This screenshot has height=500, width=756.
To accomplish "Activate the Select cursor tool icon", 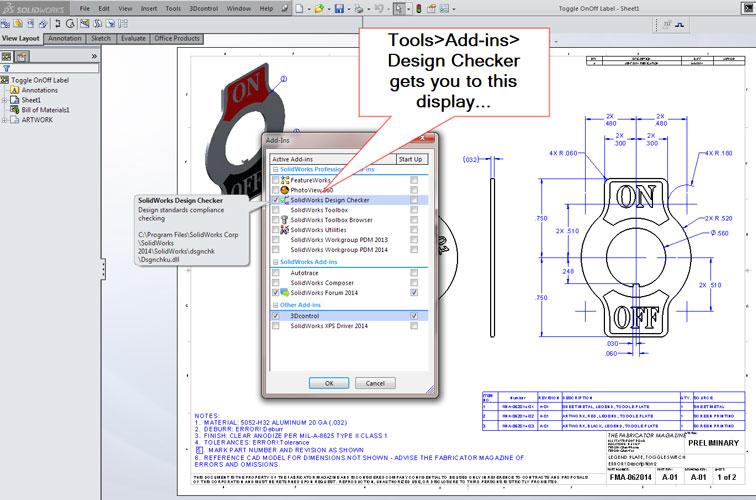I will point(399,8).
